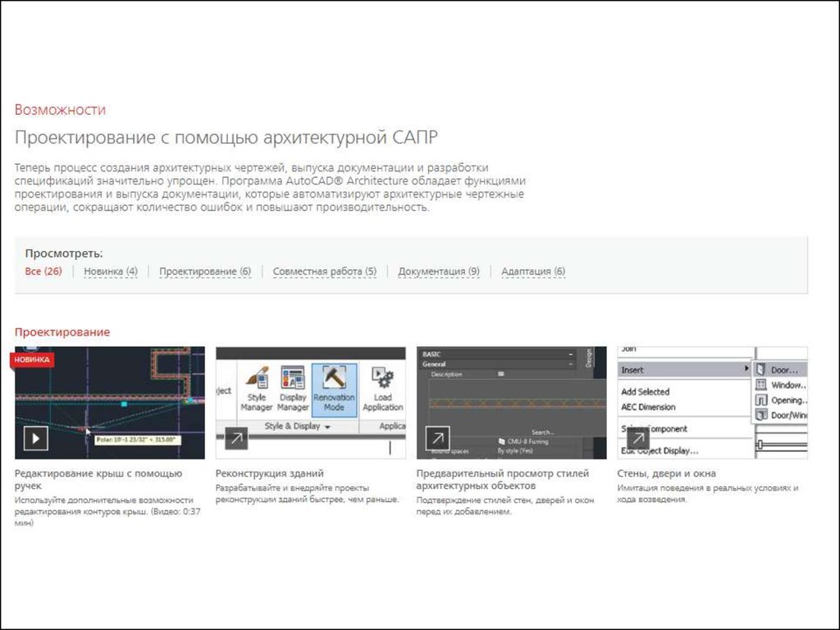The height and width of the screenshot is (630, 840).
Task: Open Реконструкция зданий title link
Action: point(269,473)
